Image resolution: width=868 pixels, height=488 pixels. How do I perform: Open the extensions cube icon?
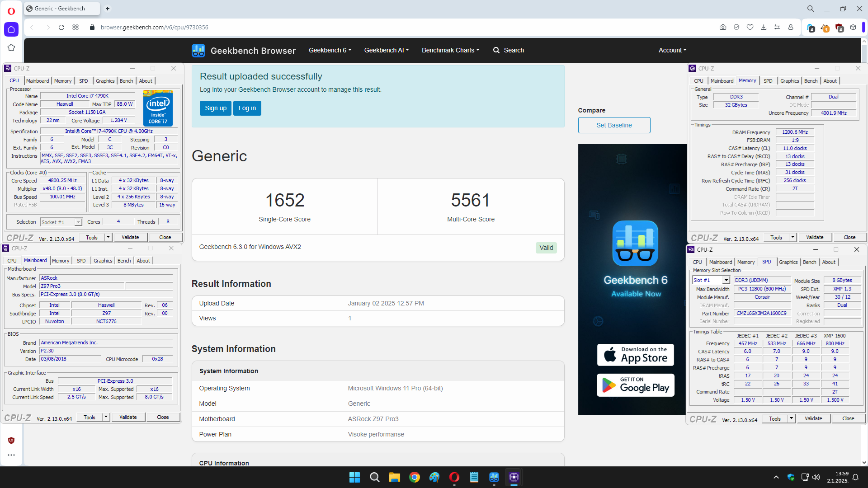(853, 27)
